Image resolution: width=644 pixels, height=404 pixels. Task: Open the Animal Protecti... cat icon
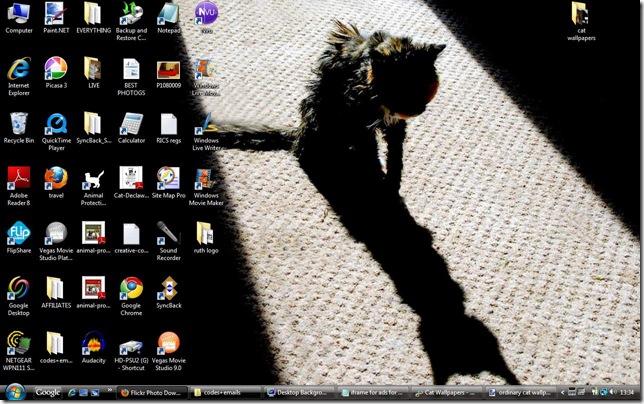point(94,186)
